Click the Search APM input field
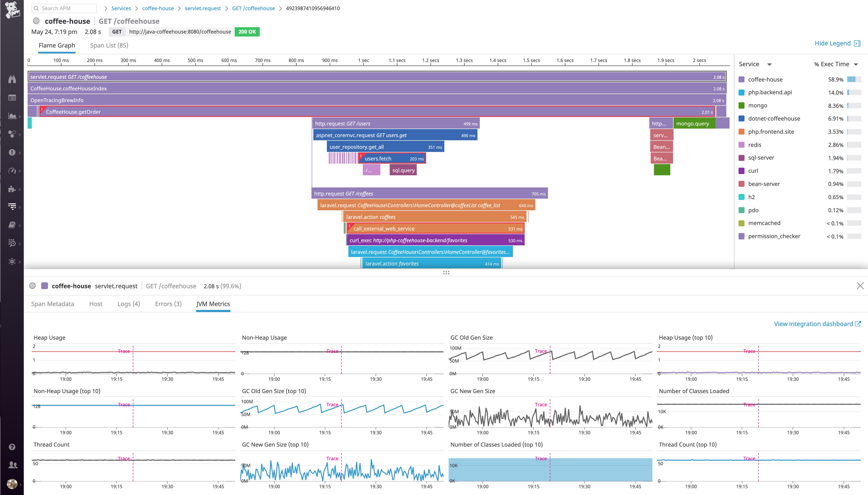This screenshot has height=495, width=868. (65, 8)
